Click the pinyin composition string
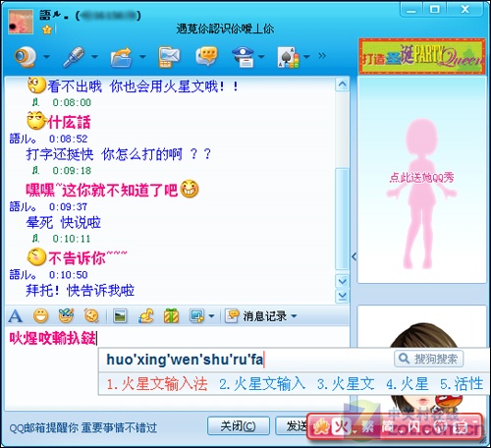Screen dimensions: 491x448 click(x=185, y=360)
